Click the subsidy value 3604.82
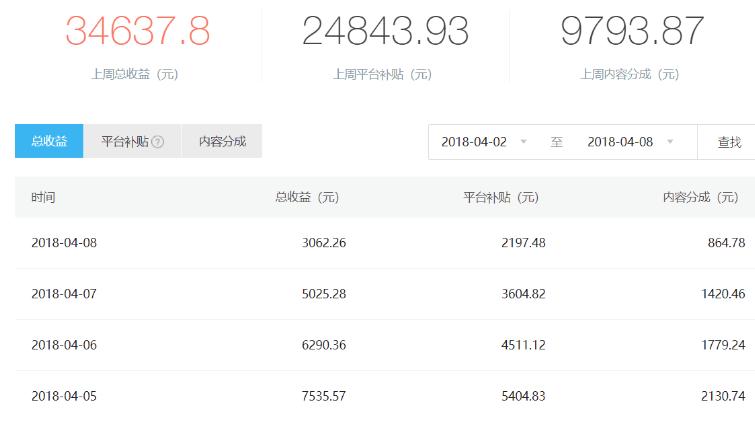The width and height of the screenshot is (755, 421). click(x=523, y=294)
